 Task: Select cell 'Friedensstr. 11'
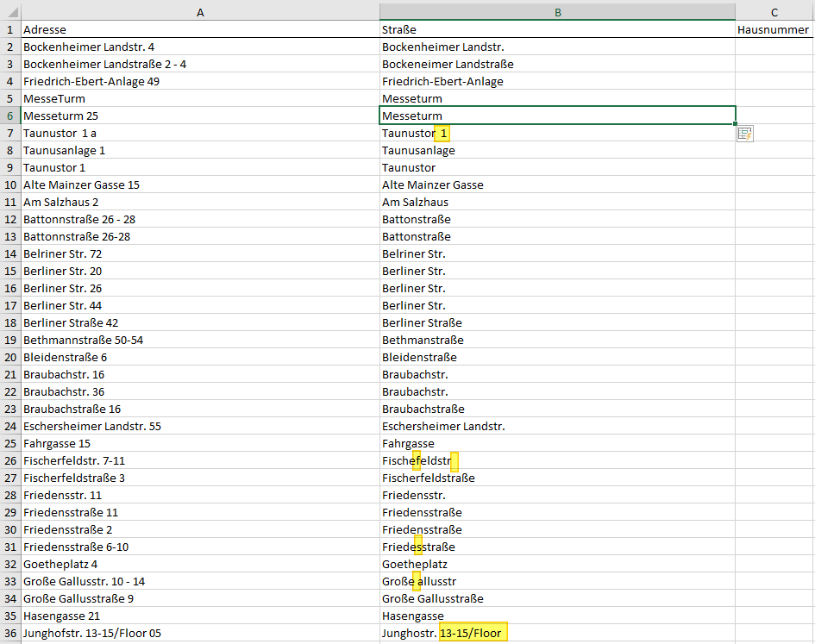pyautogui.click(x=200, y=495)
